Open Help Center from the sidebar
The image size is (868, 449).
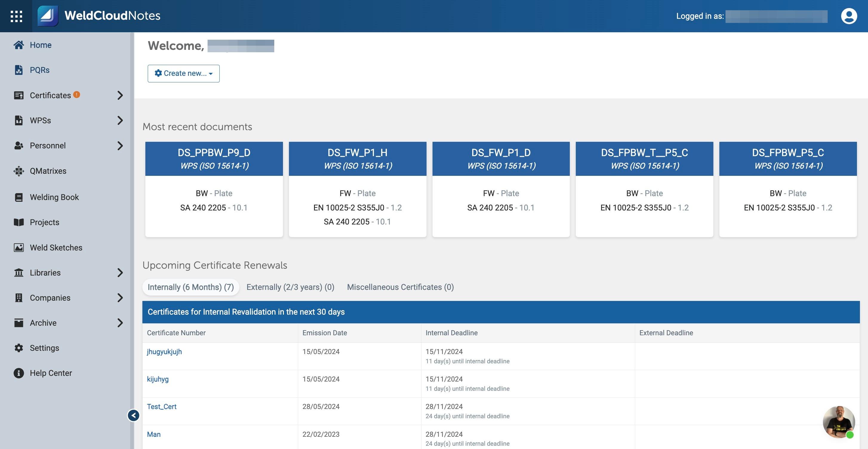(x=51, y=373)
